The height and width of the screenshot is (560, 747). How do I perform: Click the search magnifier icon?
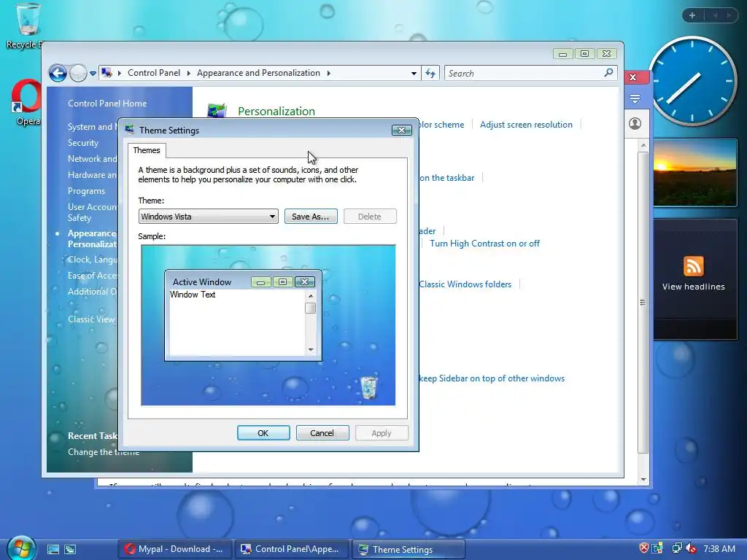[x=608, y=73]
